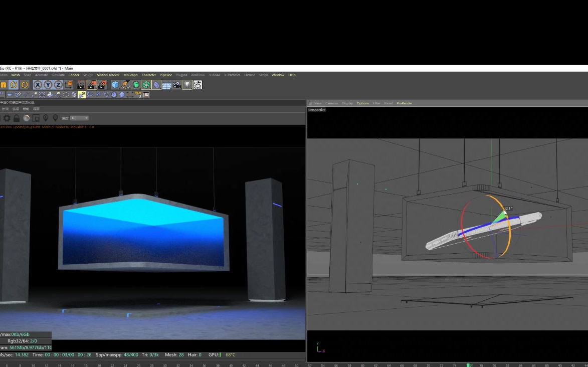Click the clay render sphere icon
Screen dimensions: 588x367
(x=27, y=118)
